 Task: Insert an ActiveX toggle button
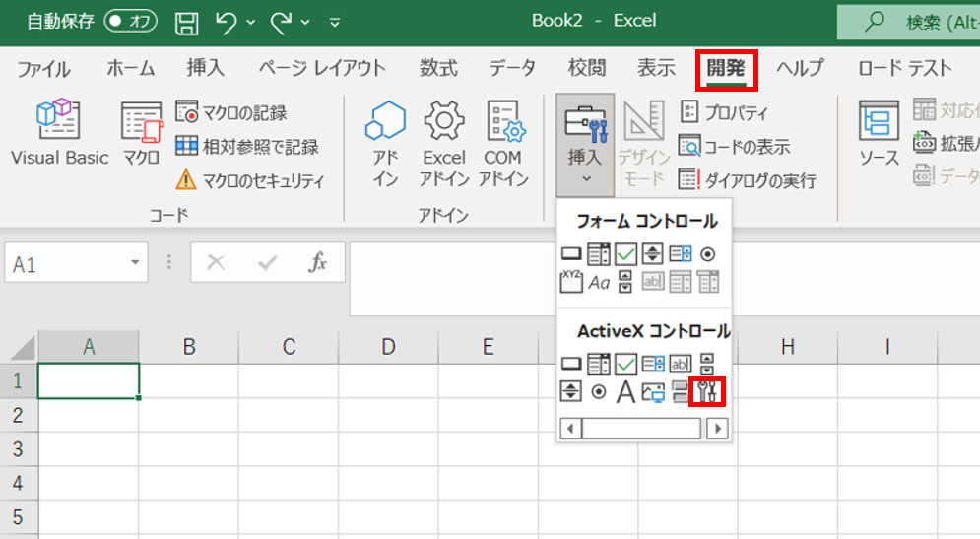(x=680, y=392)
